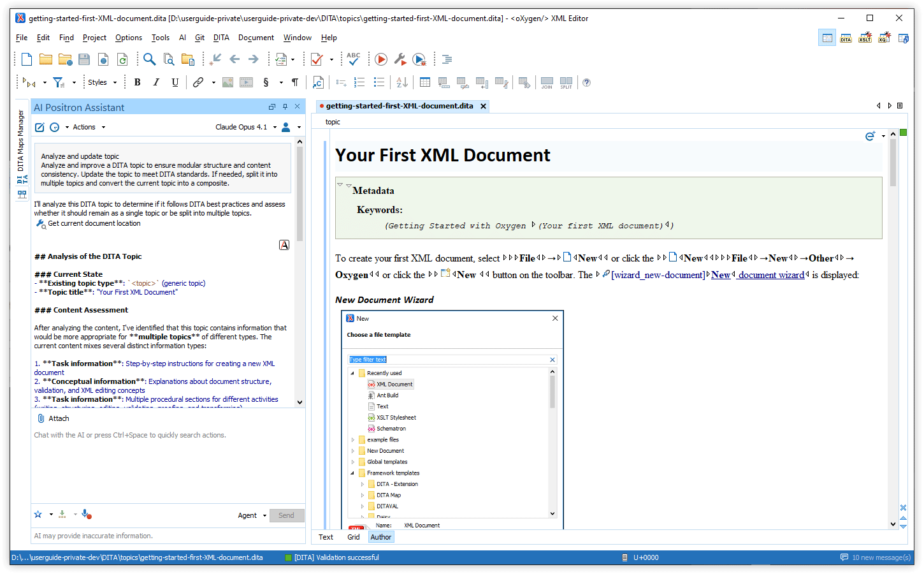The height and width of the screenshot is (574, 924).
Task: Close the getting-started-first-XML-document.dita tab
Action: coord(484,107)
